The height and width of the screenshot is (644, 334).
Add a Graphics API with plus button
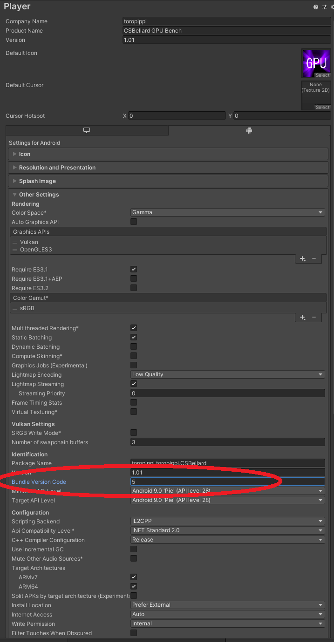[302, 258]
